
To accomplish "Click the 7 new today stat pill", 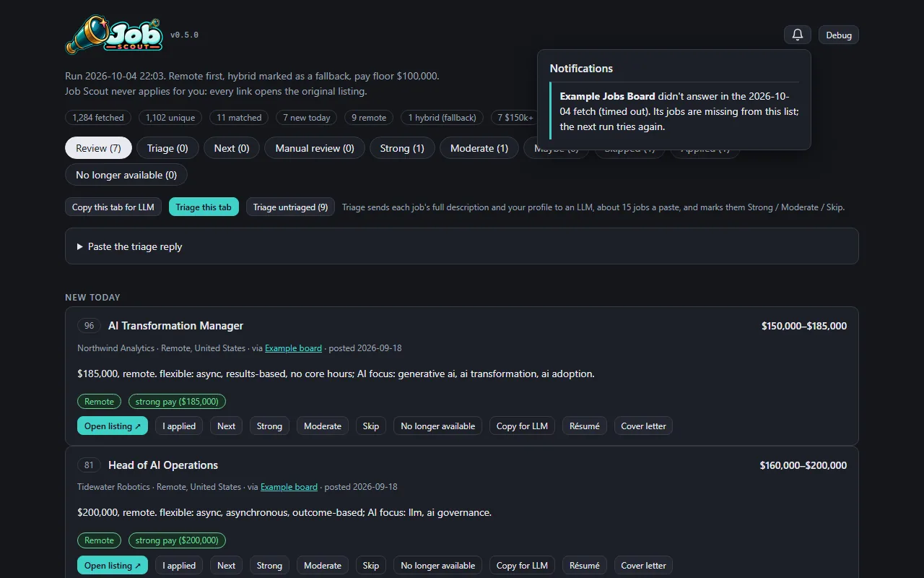I will pos(307,118).
